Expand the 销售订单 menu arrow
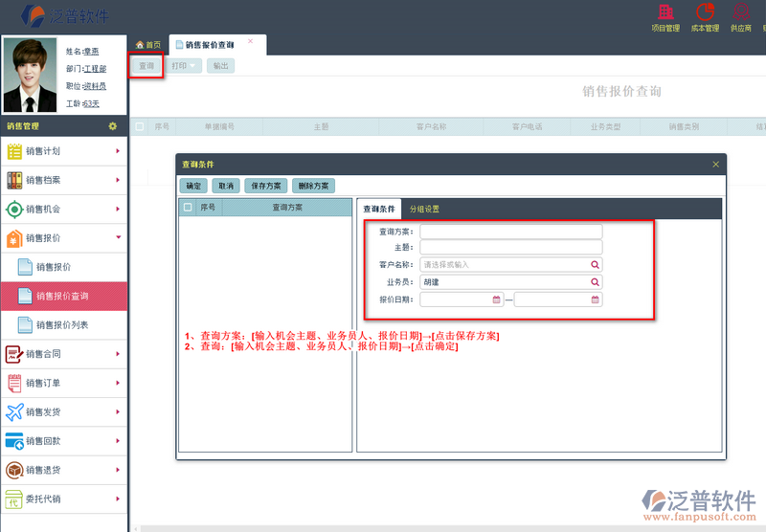 tap(118, 383)
